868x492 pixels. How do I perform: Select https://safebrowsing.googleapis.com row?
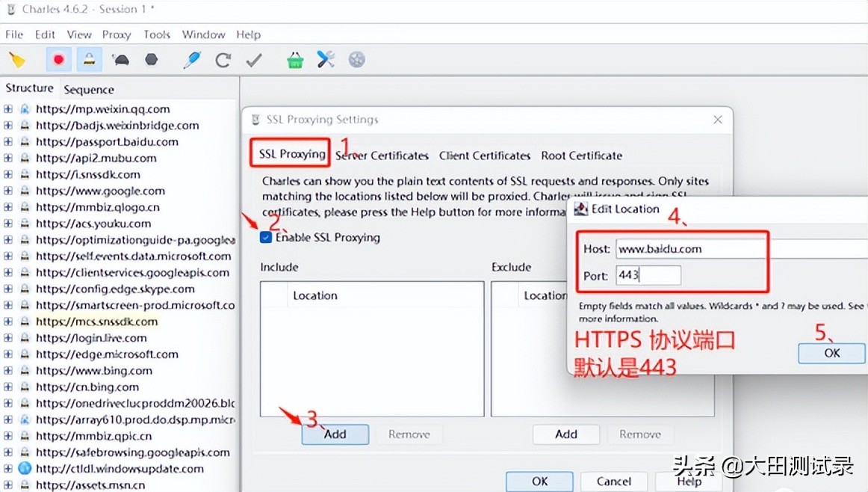pyautogui.click(x=133, y=452)
